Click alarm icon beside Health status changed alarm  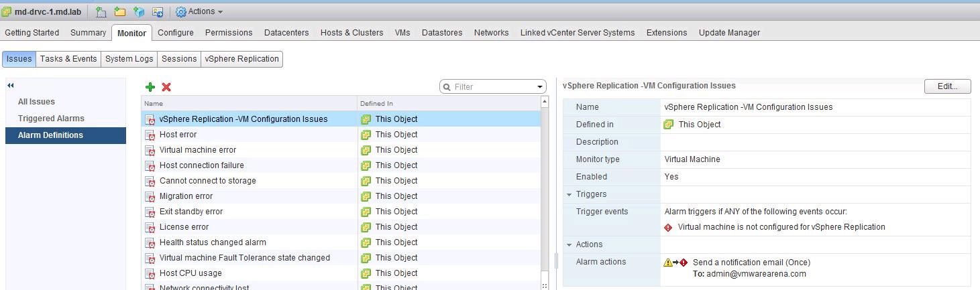tap(150, 242)
